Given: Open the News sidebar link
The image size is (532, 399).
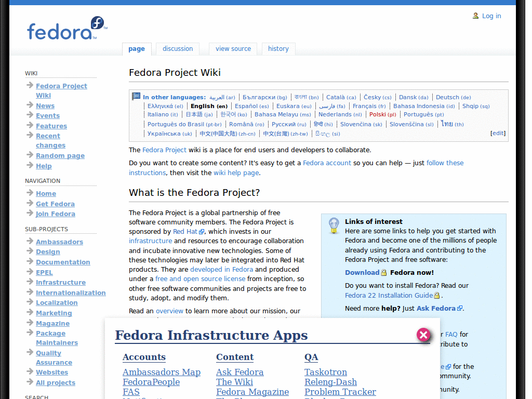Looking at the screenshot, I should (x=45, y=106).
